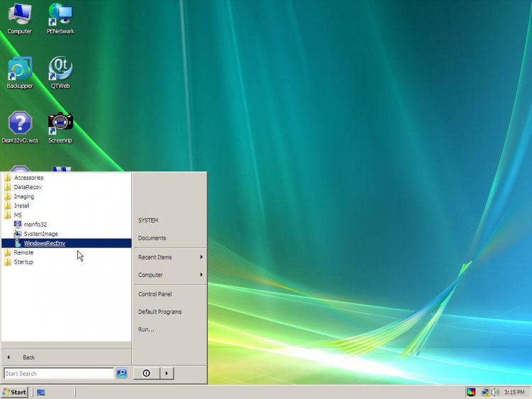Open the network tray icon

pyautogui.click(x=485, y=392)
